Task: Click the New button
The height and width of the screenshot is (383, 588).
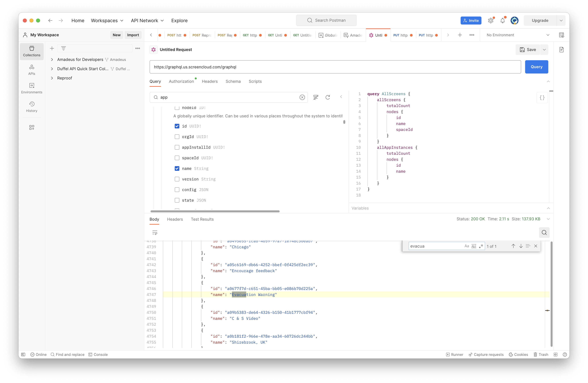Action: 117,35
